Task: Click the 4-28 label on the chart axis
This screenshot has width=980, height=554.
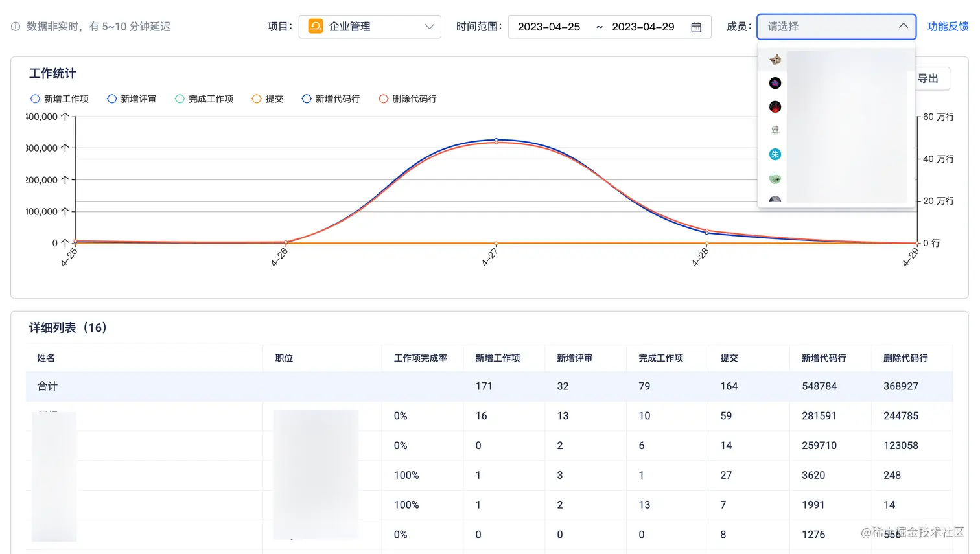Action: tap(700, 257)
